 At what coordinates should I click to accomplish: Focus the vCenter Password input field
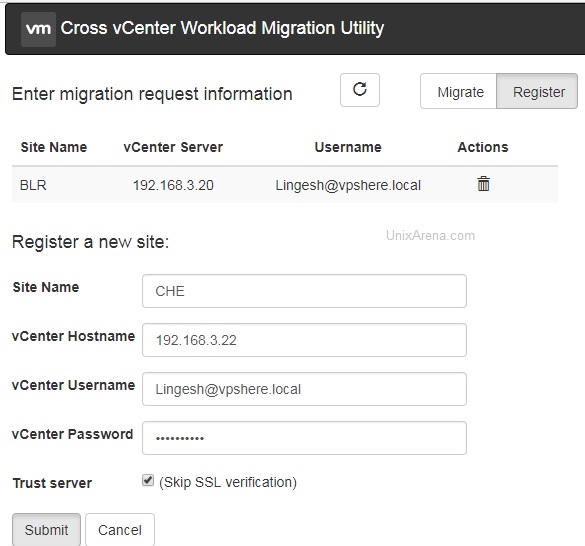click(304, 438)
